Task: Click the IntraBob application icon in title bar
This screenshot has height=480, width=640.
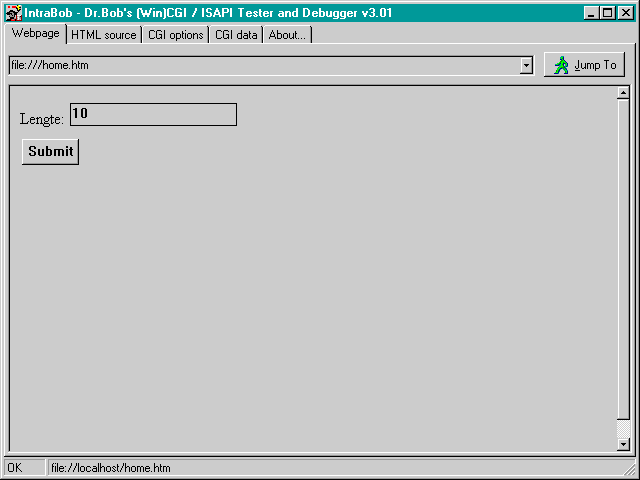Action: click(13, 13)
